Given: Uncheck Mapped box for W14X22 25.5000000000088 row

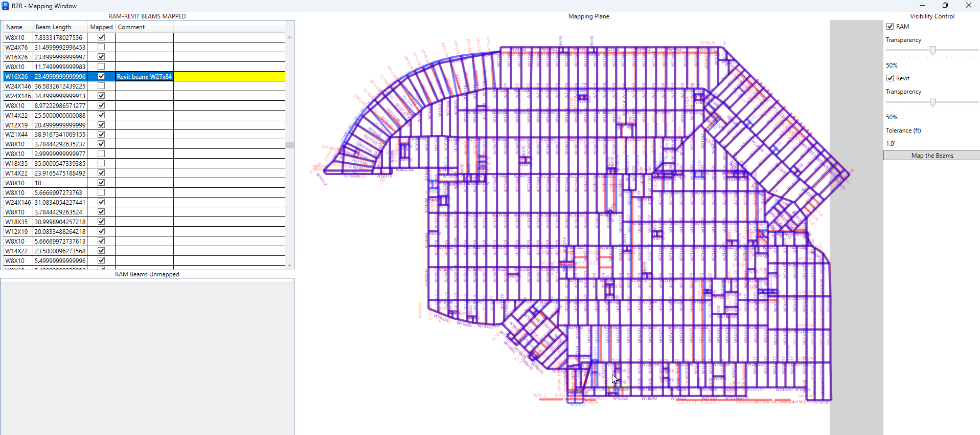Looking at the screenshot, I should tap(101, 115).
